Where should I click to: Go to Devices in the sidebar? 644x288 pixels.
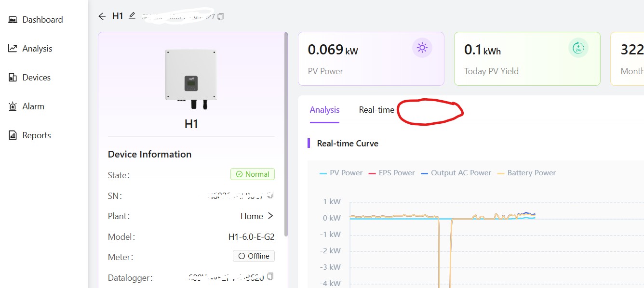point(36,78)
